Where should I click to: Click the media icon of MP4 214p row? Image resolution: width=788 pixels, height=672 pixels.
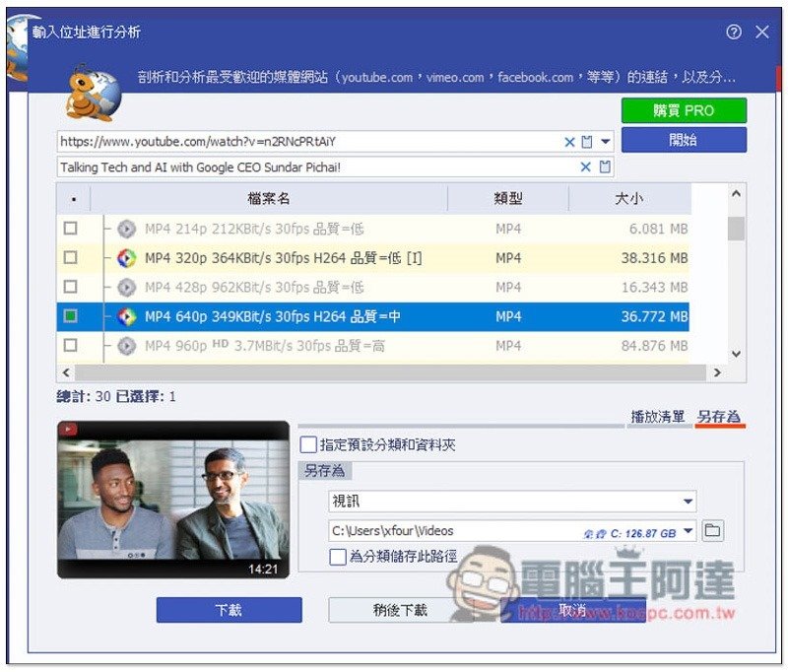coord(126,230)
